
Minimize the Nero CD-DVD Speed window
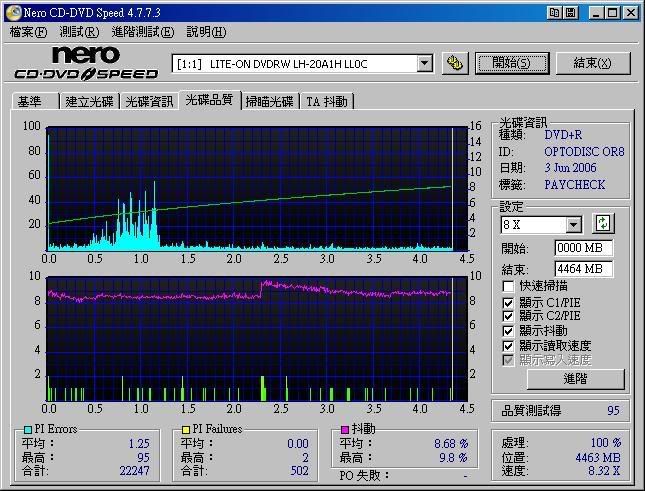pos(596,13)
